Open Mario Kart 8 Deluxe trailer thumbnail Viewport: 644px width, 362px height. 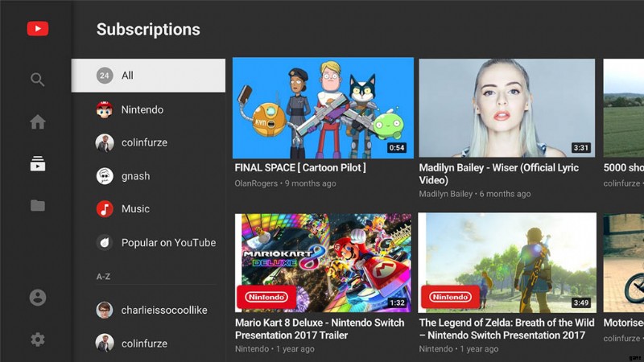click(323, 262)
